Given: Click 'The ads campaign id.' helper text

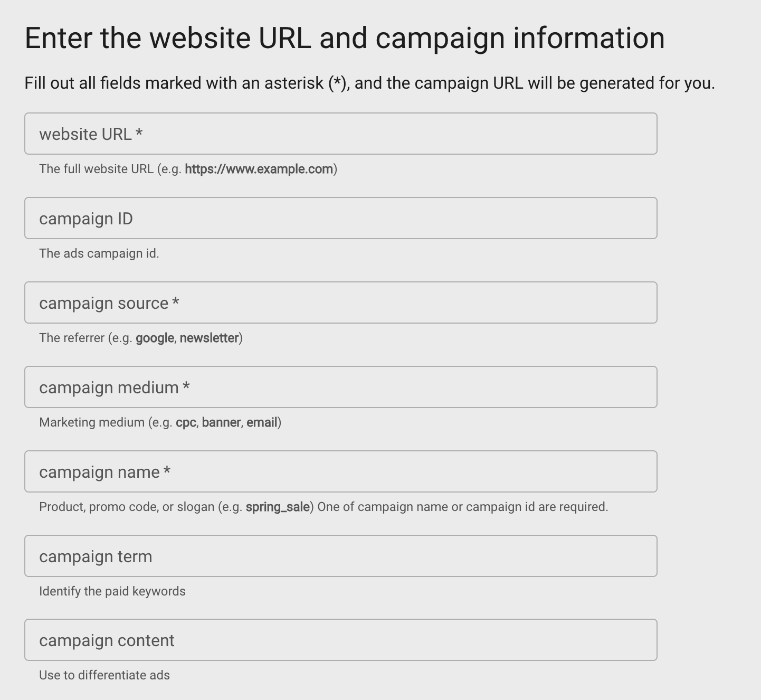Looking at the screenshot, I should [x=99, y=253].
